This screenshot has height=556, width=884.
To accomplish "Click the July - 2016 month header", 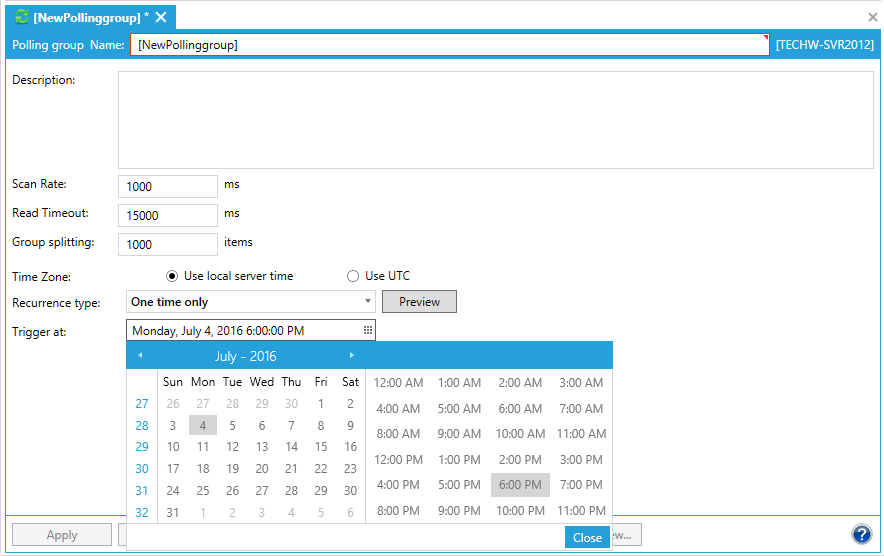I will (245, 356).
